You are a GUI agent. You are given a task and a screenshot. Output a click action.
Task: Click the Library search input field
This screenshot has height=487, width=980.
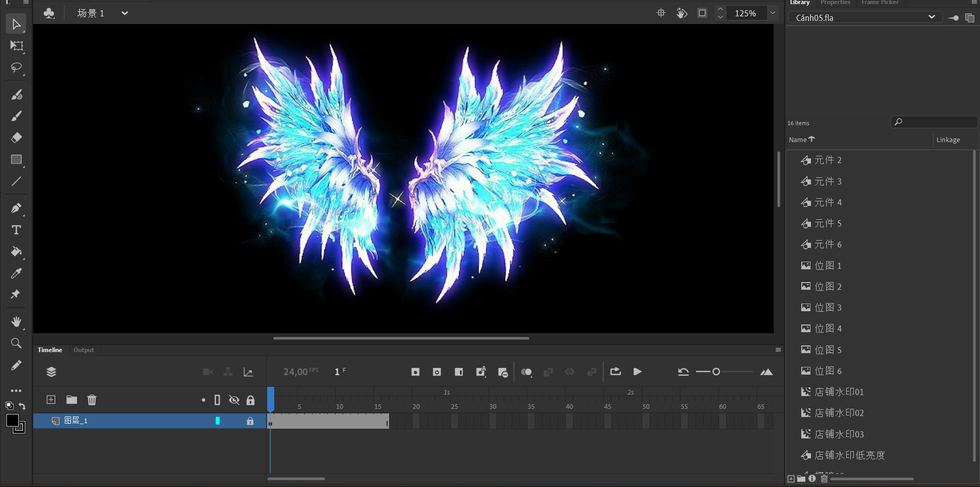coord(939,122)
